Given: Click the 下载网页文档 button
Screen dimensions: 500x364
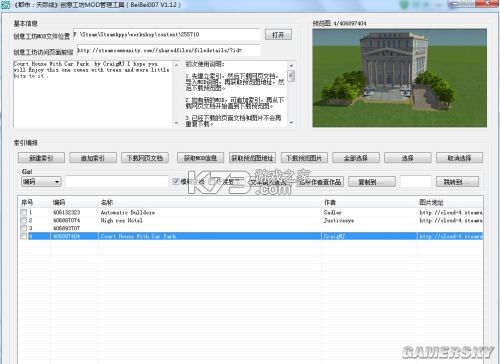Looking at the screenshot, I should tap(145, 158).
